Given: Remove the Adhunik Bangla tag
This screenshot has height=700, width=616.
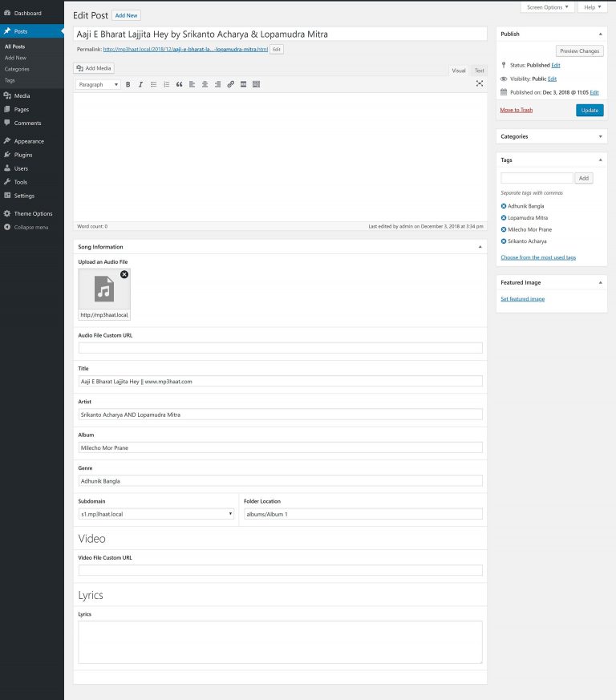Looking at the screenshot, I should coord(504,206).
